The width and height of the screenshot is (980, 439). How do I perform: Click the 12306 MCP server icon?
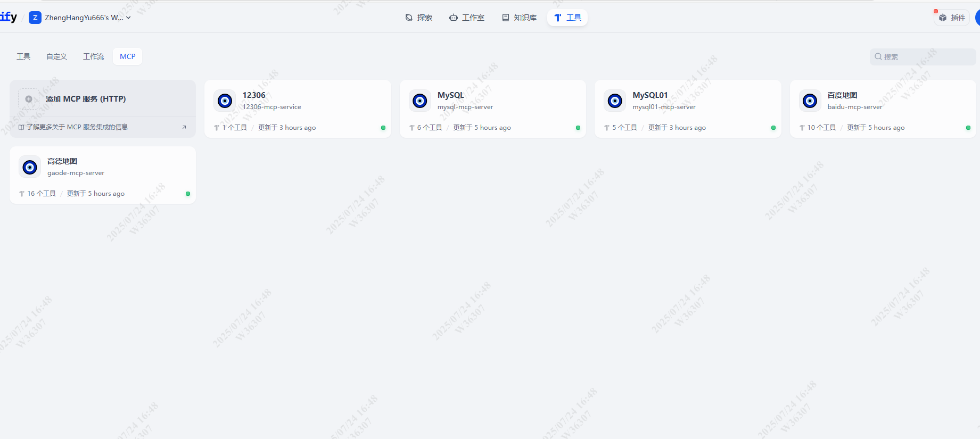click(x=225, y=101)
